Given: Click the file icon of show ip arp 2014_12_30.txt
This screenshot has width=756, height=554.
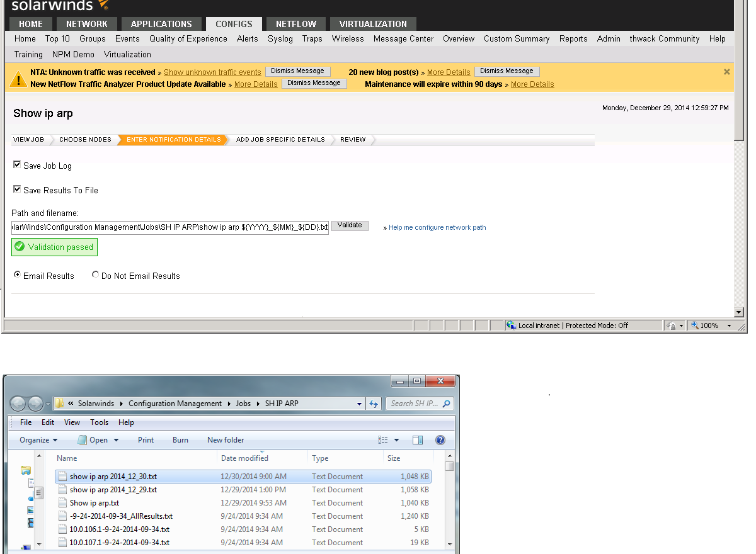Looking at the screenshot, I should (x=63, y=477).
